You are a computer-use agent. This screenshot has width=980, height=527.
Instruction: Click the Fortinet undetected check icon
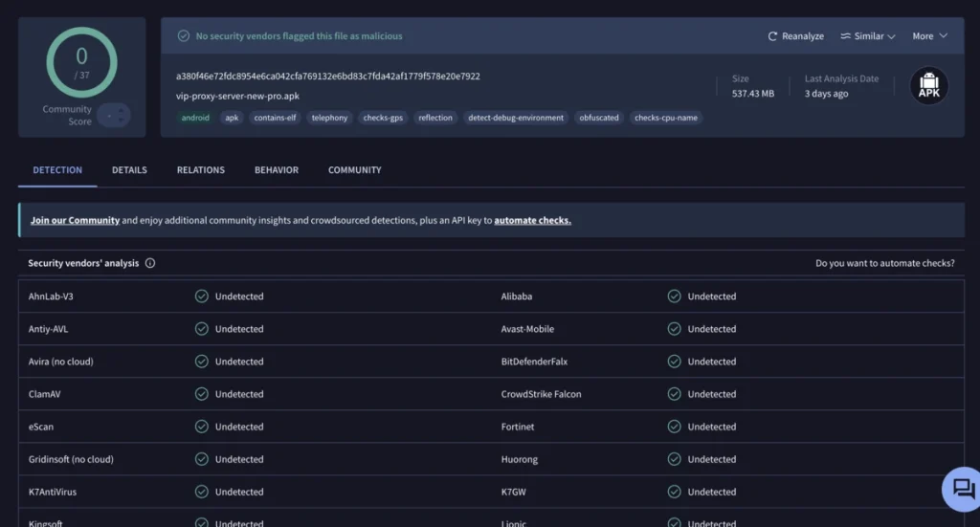click(x=674, y=426)
